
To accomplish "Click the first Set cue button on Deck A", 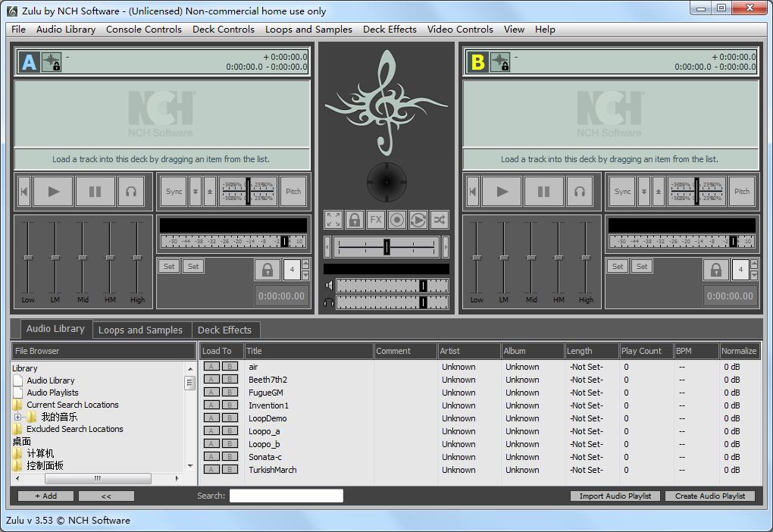I will tap(168, 266).
